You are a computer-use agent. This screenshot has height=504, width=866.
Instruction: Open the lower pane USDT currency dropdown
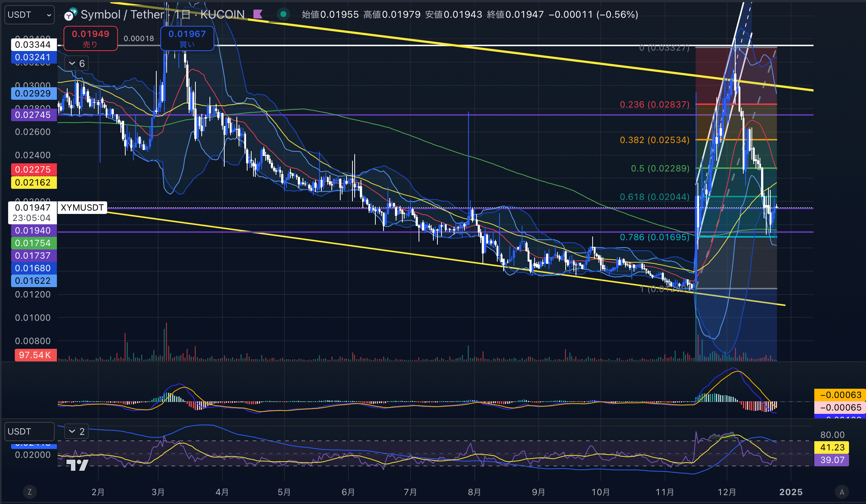pyautogui.click(x=30, y=432)
